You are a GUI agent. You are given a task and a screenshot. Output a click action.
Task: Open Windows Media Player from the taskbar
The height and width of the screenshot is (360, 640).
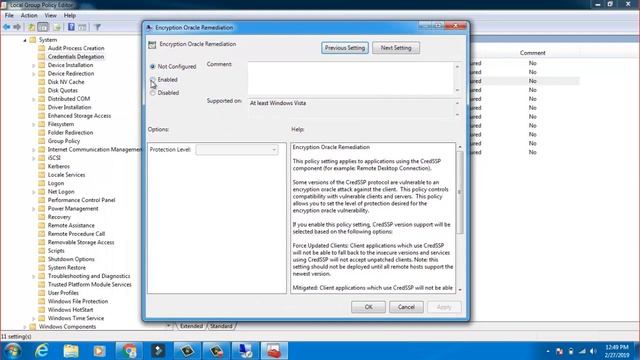(x=99, y=351)
